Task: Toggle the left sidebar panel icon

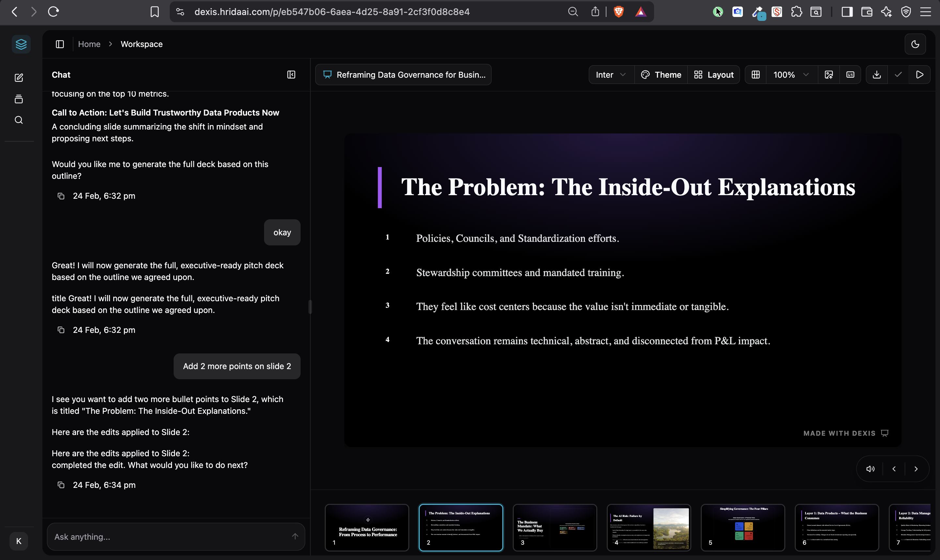Action: [60, 44]
